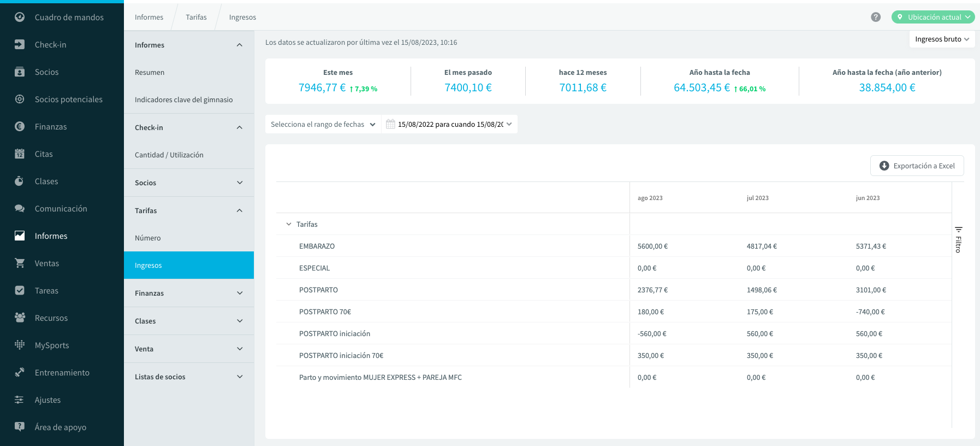Open the Ingresos bruto dropdown
This screenshot has height=446, width=980.
[x=942, y=39]
